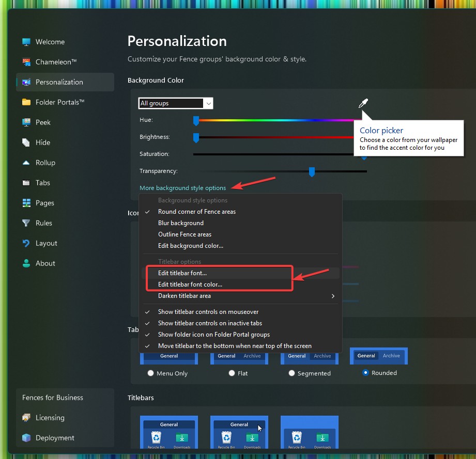Choose Edit titlebar font menu item
476x459 pixels.
pos(182,273)
